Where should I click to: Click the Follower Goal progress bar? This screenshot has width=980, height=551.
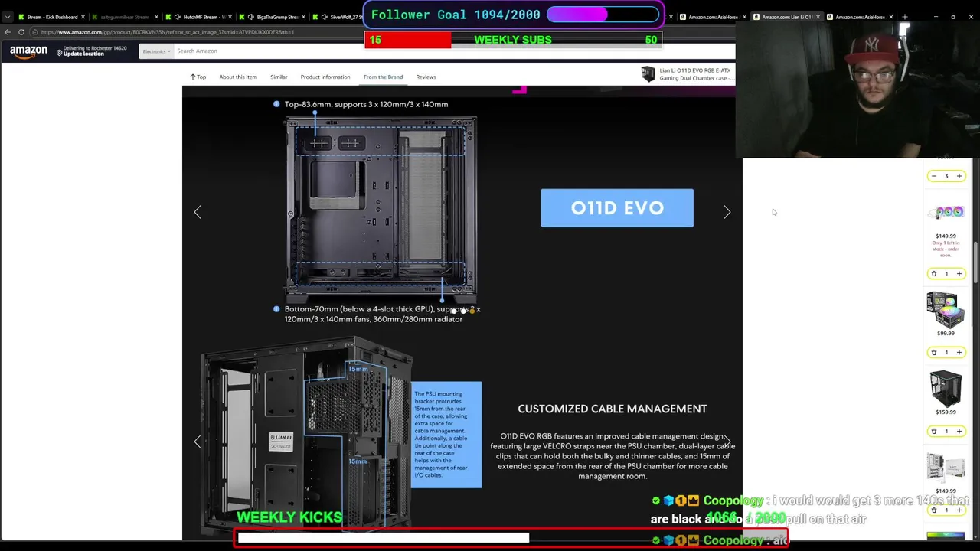tap(603, 15)
